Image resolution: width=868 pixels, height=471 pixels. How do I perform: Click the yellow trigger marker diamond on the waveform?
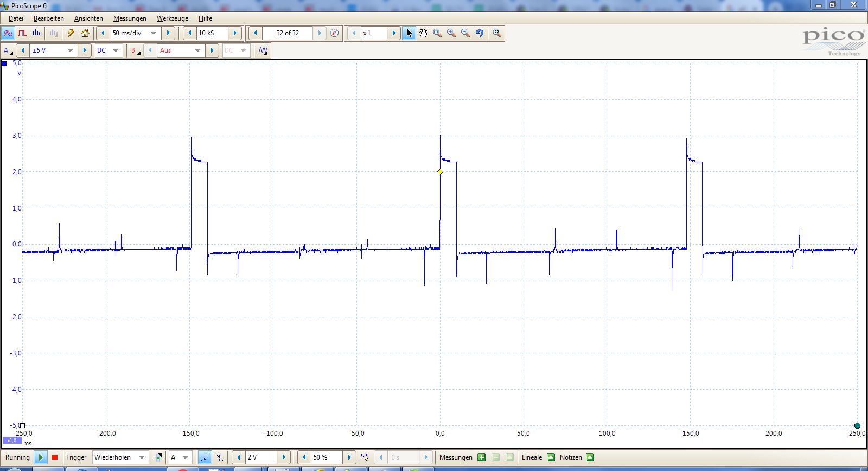point(440,172)
